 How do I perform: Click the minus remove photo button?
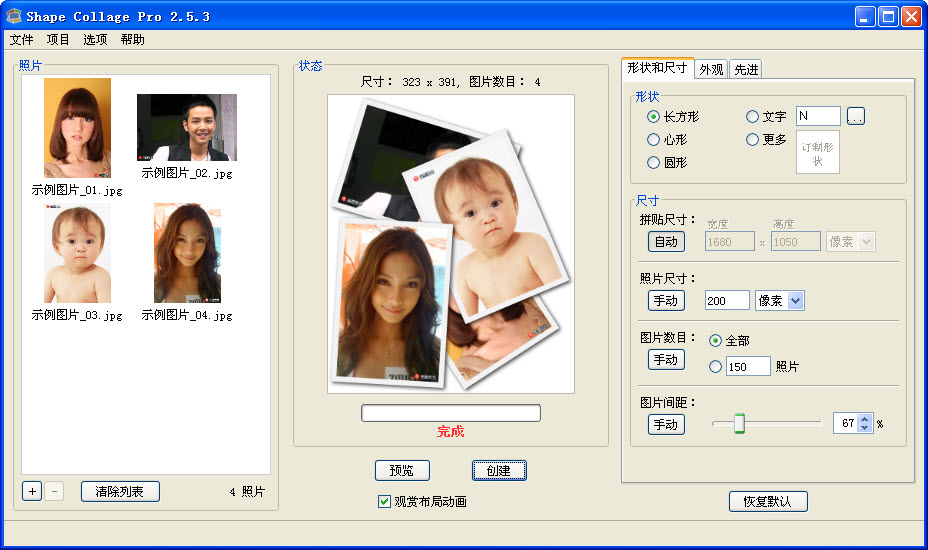54,491
